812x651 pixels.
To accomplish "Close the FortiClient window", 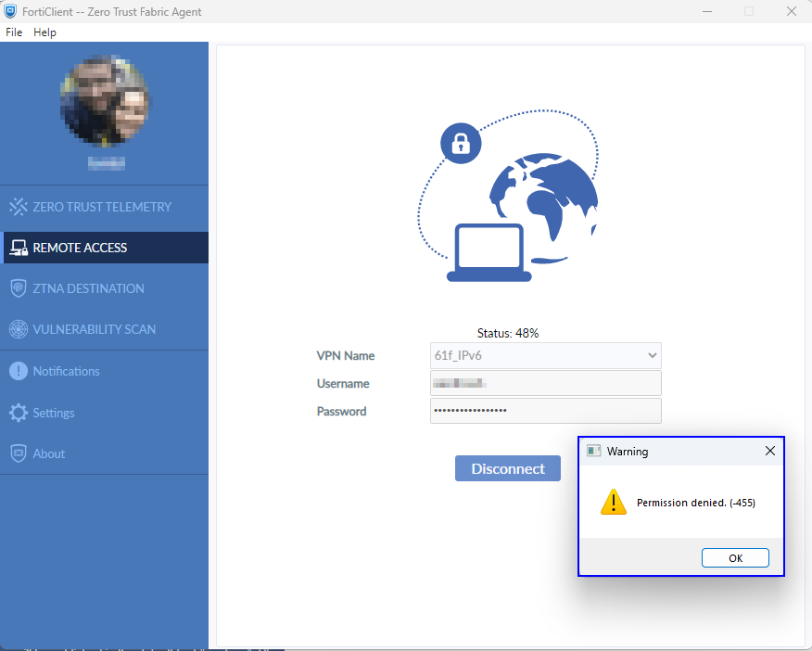I will (x=791, y=11).
